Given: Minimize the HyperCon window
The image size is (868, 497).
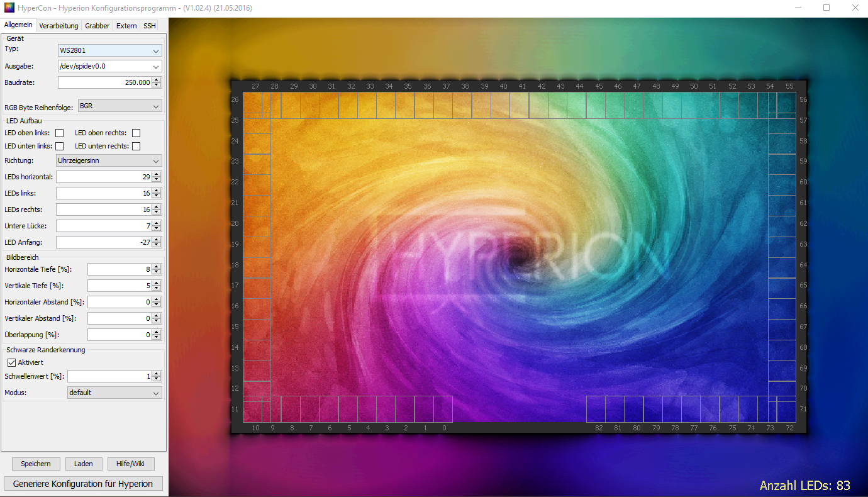Looking at the screenshot, I should tap(798, 8).
